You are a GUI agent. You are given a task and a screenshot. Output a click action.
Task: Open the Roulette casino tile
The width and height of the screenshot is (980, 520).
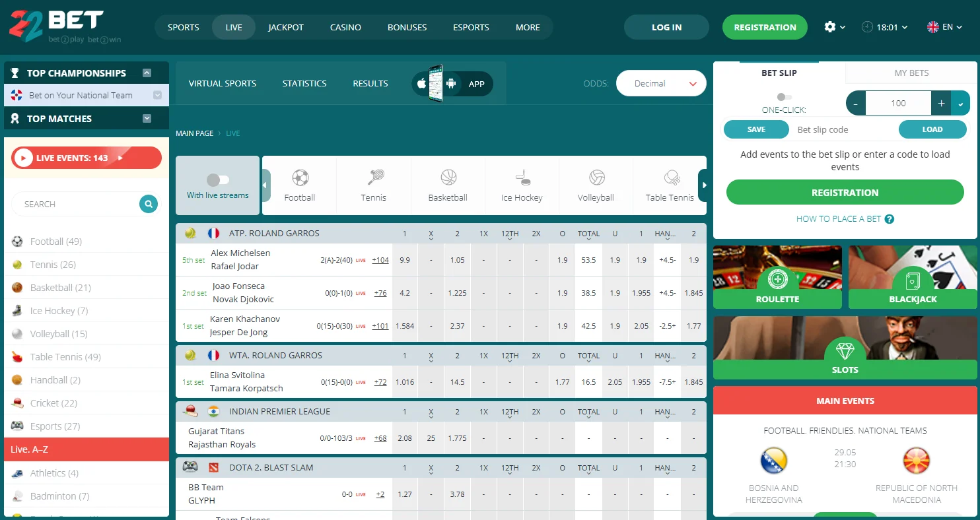(777, 277)
